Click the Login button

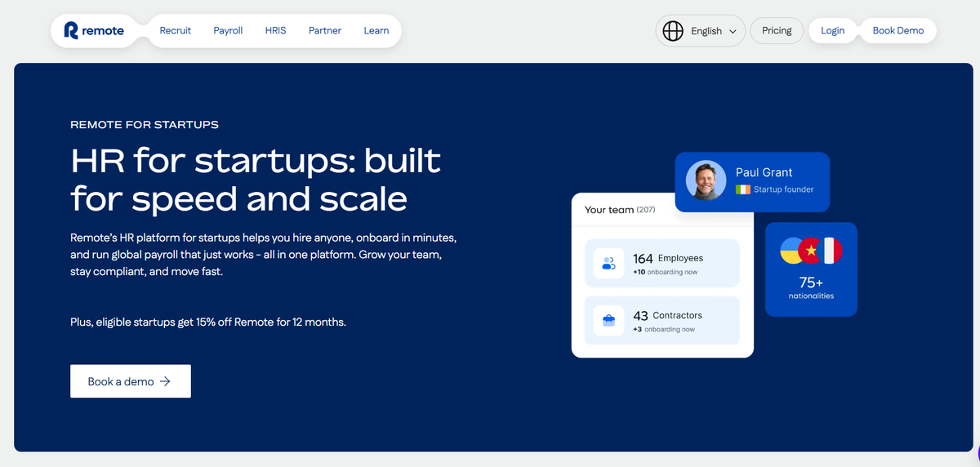tap(832, 31)
